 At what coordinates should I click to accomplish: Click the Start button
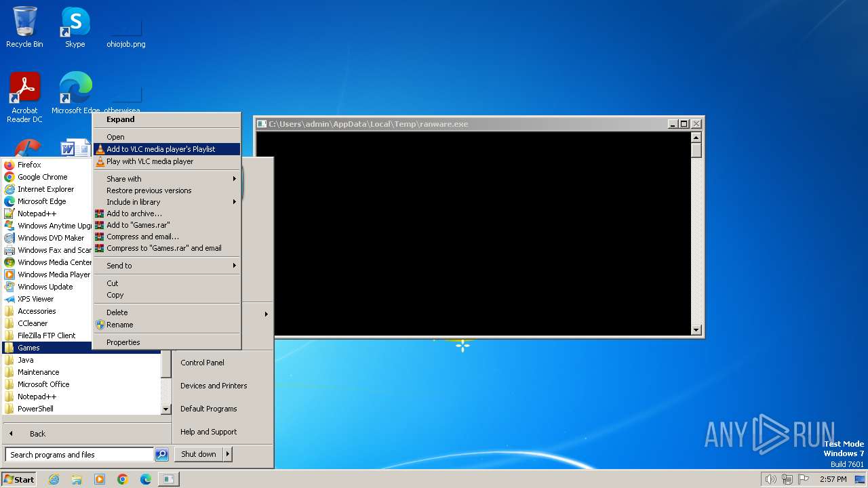(19, 479)
